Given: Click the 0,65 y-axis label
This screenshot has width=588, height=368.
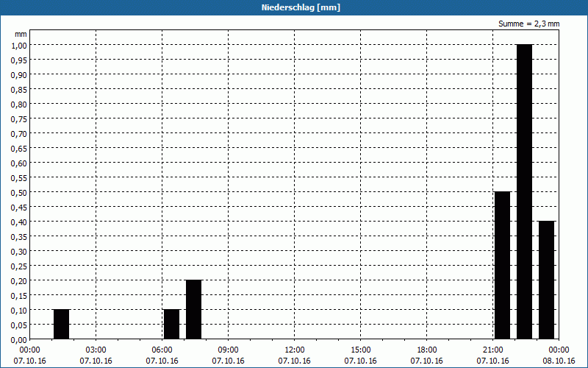Looking at the screenshot, I should 19,149.
